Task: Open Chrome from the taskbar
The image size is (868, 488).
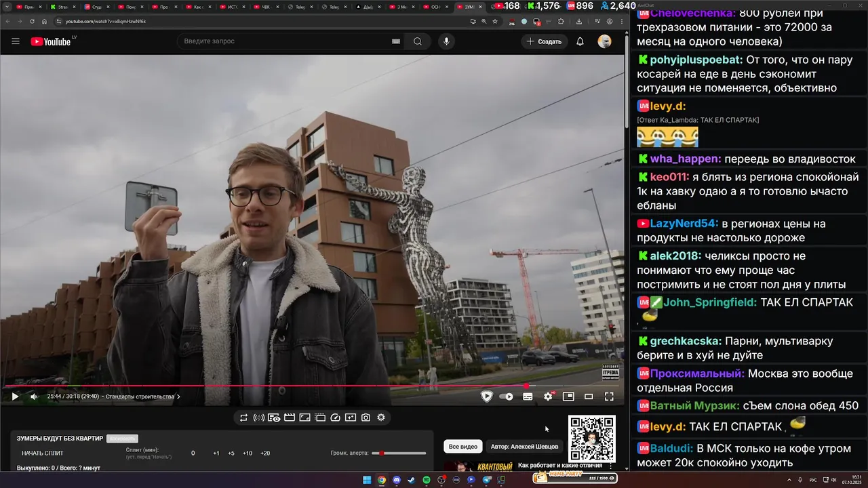Action: (x=382, y=480)
